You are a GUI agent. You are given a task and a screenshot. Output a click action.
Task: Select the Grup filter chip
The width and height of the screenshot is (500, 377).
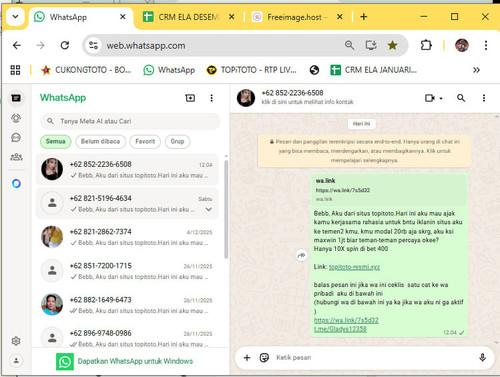point(177,141)
